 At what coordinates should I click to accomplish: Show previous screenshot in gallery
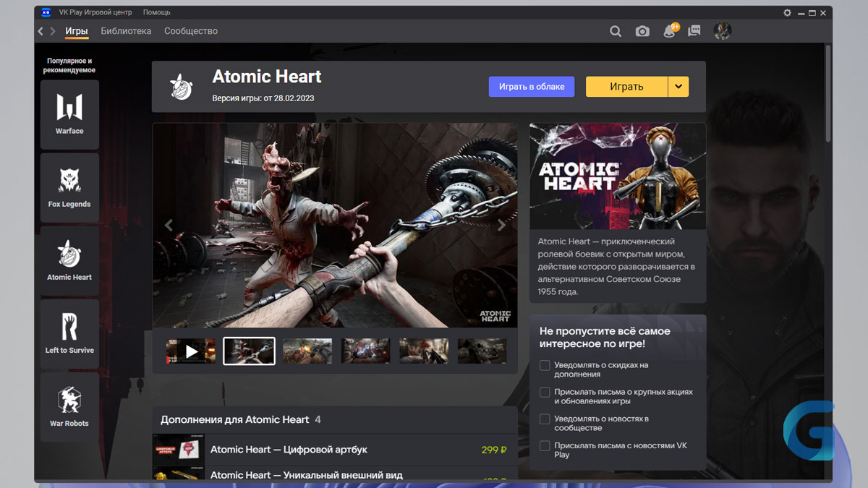[x=169, y=225]
